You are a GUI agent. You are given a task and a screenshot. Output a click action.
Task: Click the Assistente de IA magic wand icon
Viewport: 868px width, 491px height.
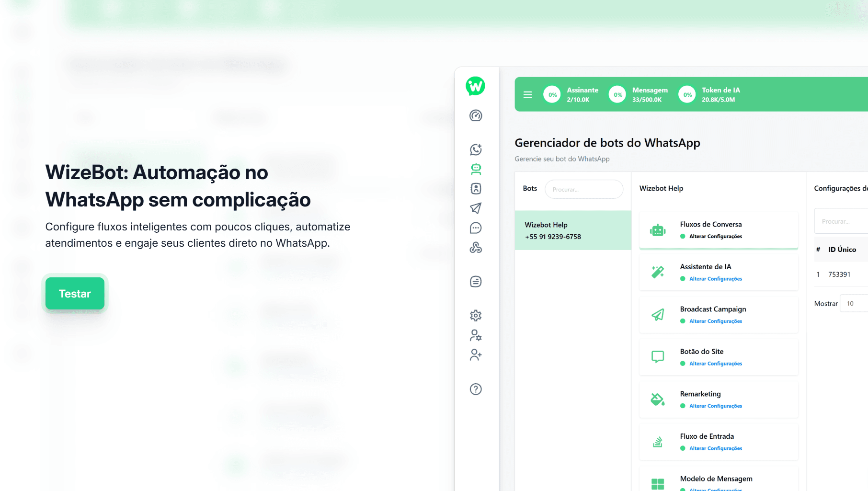[x=658, y=272]
